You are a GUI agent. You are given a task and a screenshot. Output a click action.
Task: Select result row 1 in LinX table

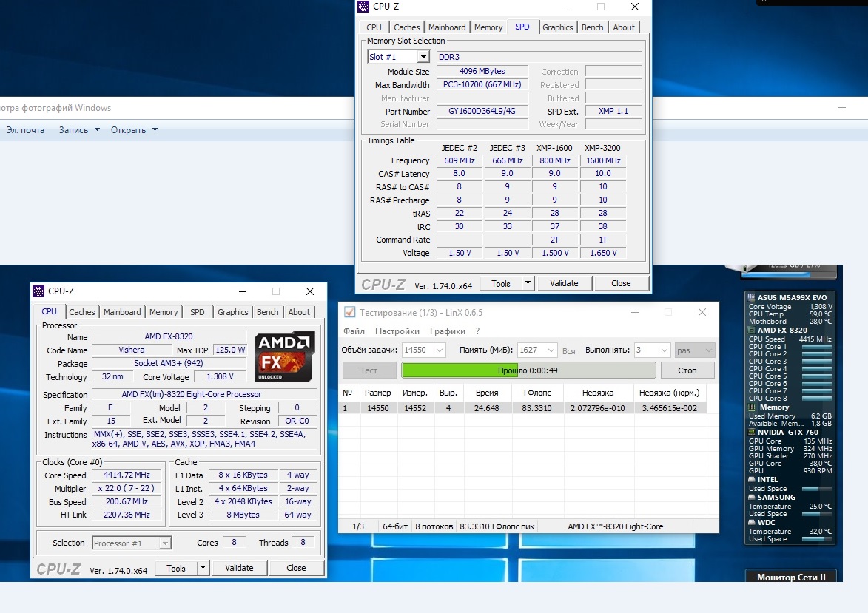522,407
